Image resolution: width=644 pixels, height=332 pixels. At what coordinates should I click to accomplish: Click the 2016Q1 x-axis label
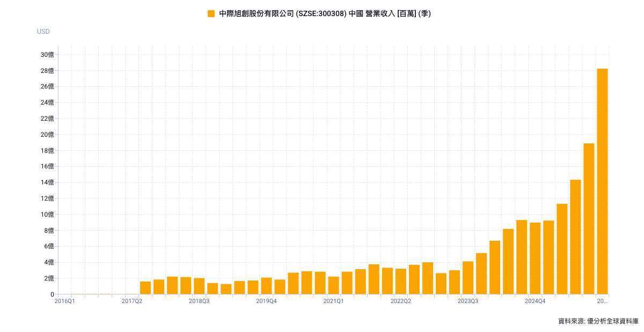pyautogui.click(x=64, y=301)
